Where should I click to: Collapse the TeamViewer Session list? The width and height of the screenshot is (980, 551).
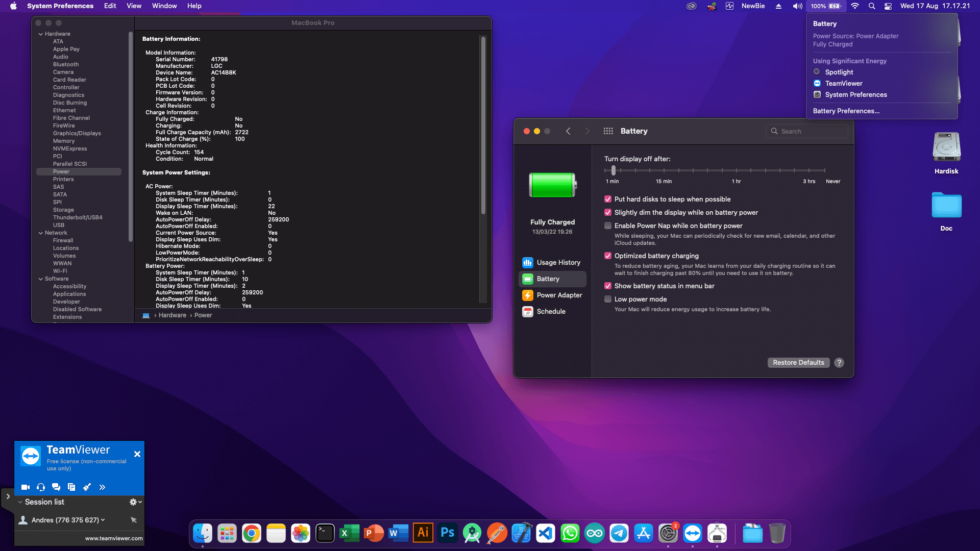point(20,502)
